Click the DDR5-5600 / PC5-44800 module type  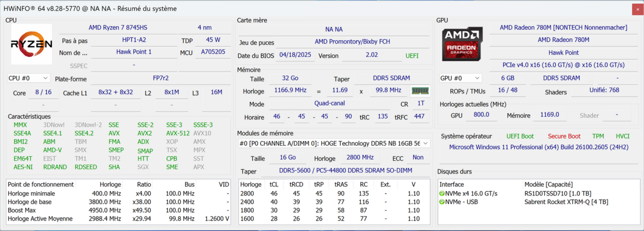(x=345, y=171)
